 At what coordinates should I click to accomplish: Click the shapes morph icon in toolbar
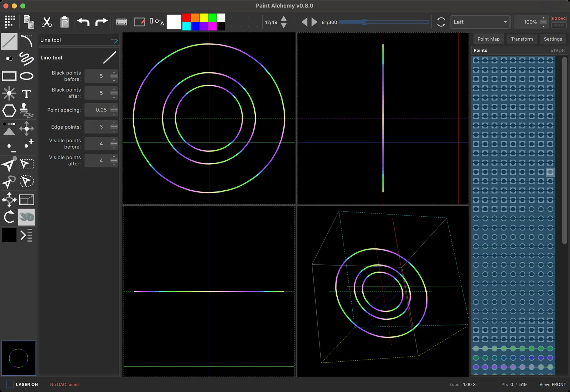(157, 22)
